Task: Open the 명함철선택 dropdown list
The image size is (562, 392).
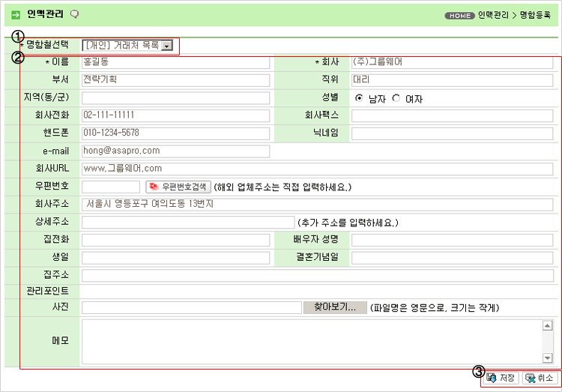Action: tap(127, 46)
